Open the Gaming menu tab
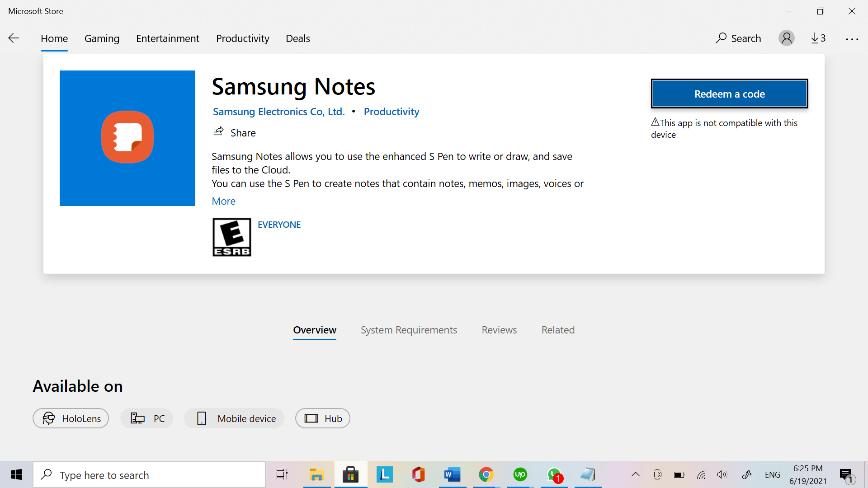Image resolution: width=868 pixels, height=488 pixels. 102,38
